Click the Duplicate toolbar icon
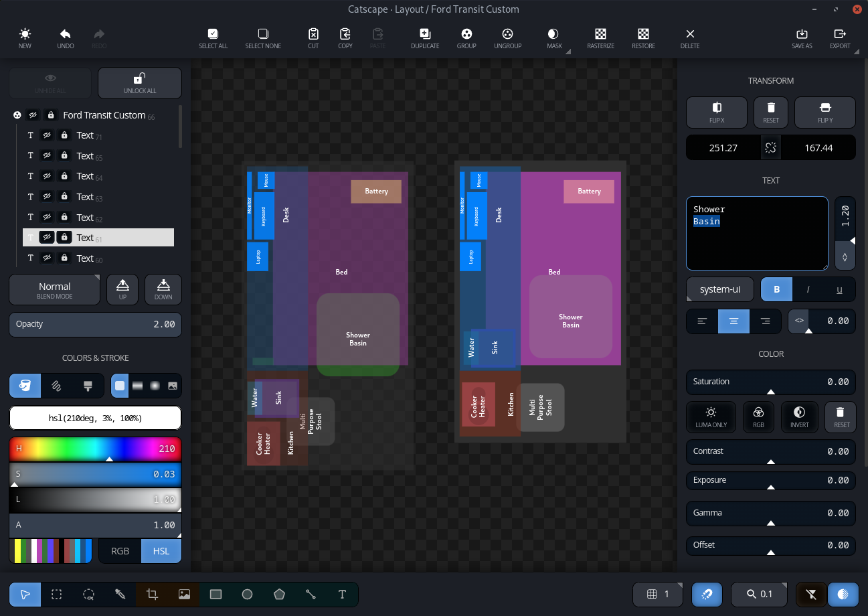Screen dimensions: 868x616 [x=425, y=38]
